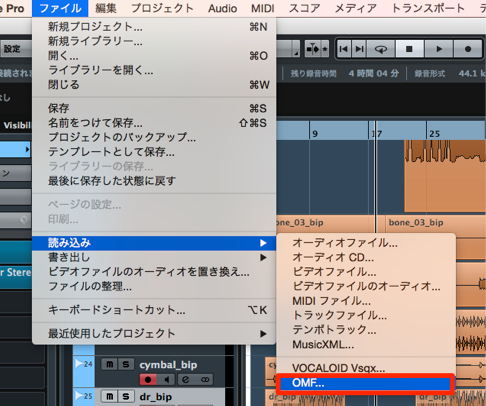Toggle record enable on cymbal_bip track
The image size is (486, 406).
[148, 379]
